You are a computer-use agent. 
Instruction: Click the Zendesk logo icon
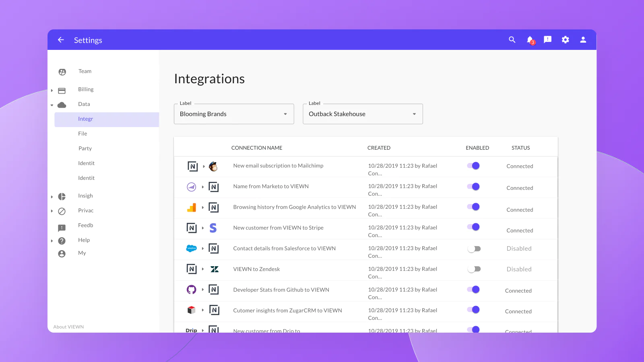[215, 269]
